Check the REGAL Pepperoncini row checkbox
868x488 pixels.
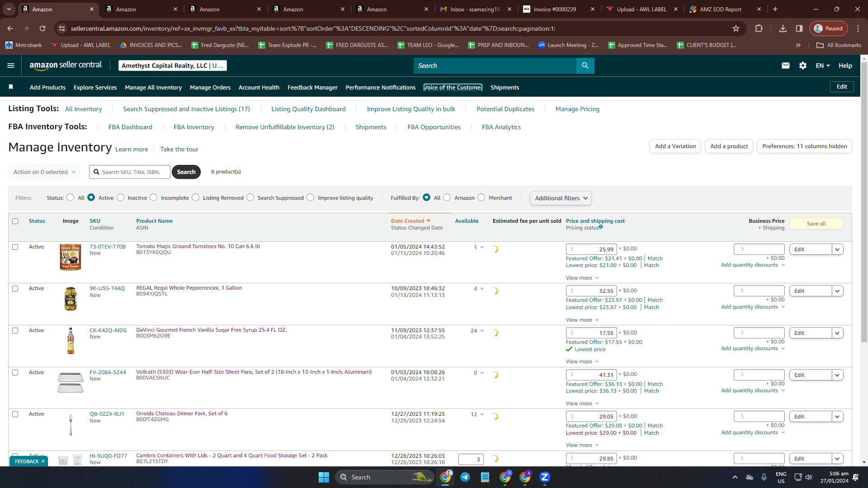pyautogui.click(x=15, y=288)
